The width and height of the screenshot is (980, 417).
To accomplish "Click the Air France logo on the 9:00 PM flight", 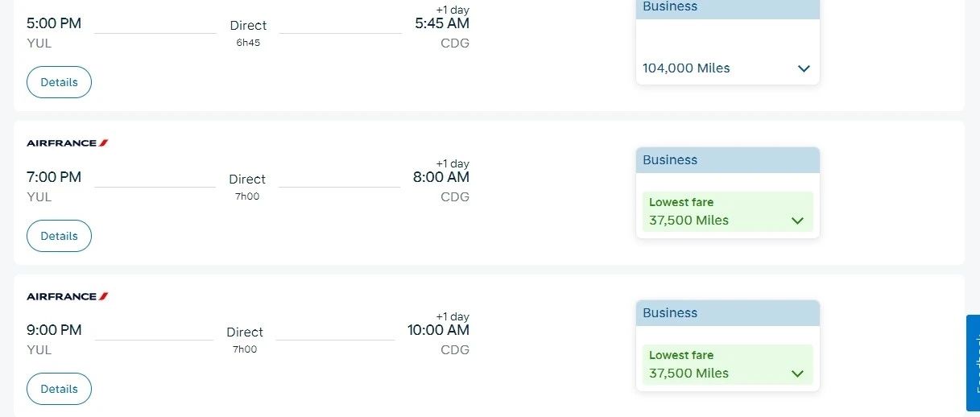I will (68, 296).
